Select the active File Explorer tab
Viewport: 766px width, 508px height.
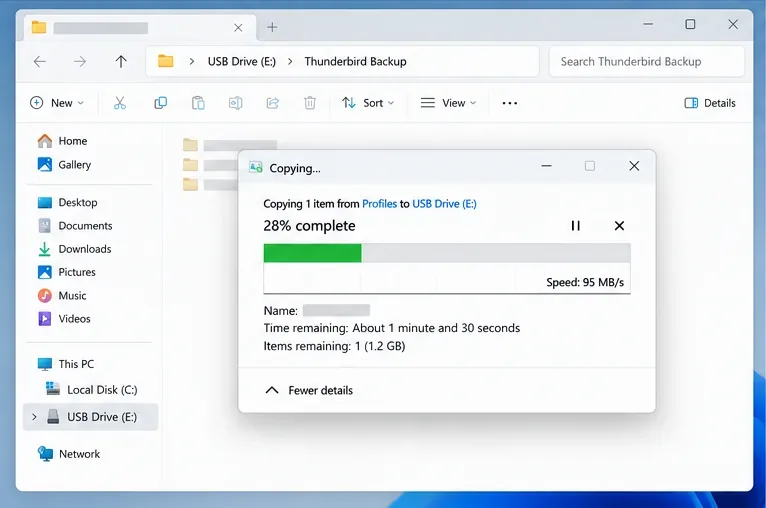pyautogui.click(x=140, y=28)
